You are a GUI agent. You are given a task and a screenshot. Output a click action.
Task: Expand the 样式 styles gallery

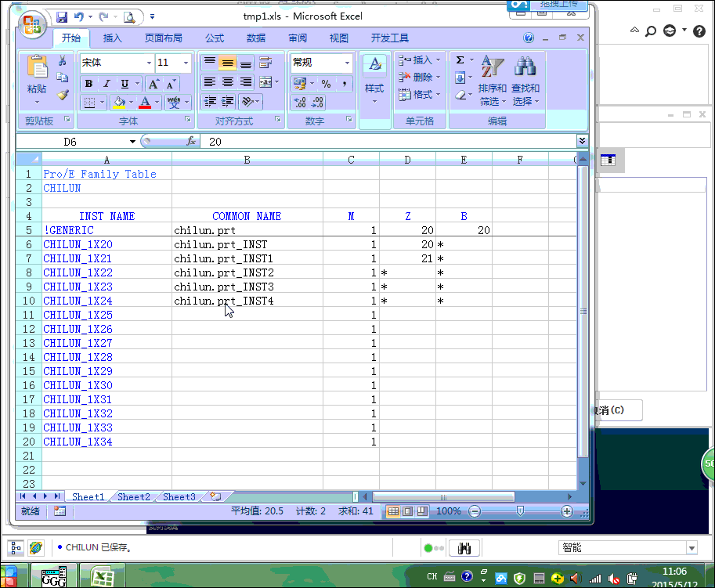pyautogui.click(x=375, y=80)
